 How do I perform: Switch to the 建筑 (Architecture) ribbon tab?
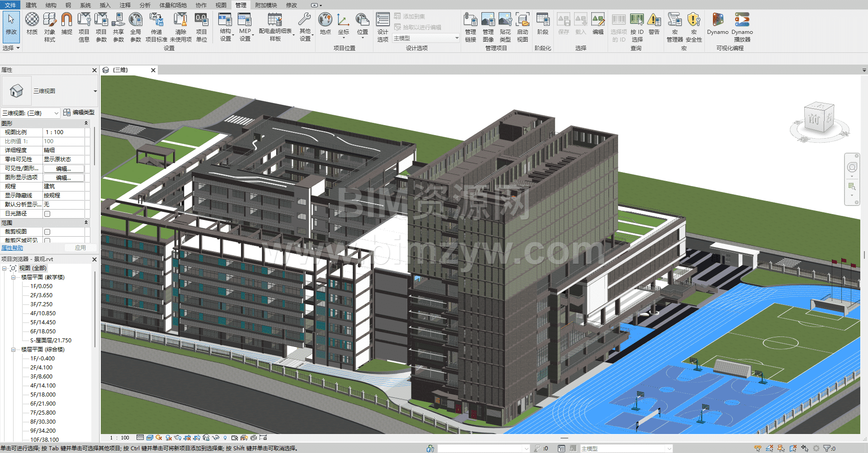point(31,5)
